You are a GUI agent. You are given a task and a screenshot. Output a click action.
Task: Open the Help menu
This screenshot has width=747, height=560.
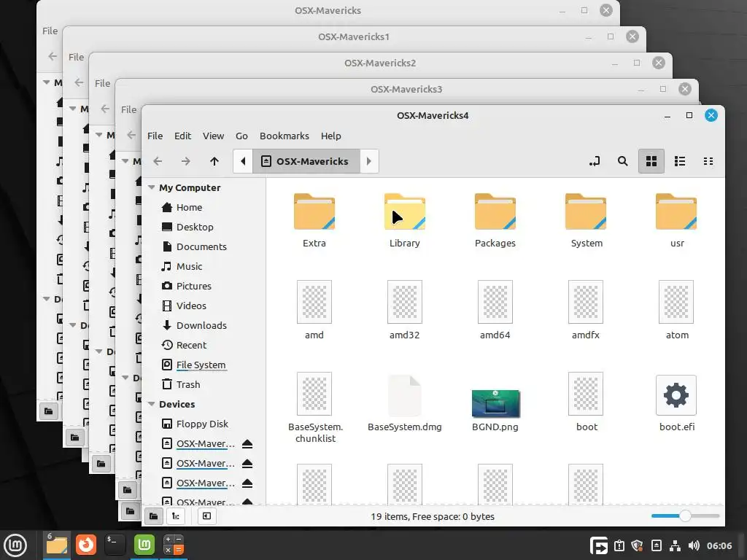tap(330, 136)
